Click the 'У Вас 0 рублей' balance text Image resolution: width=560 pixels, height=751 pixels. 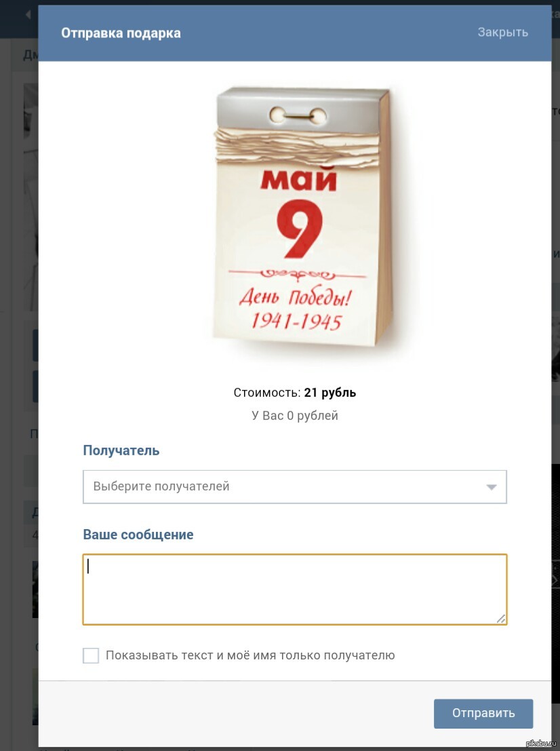pyautogui.click(x=295, y=415)
